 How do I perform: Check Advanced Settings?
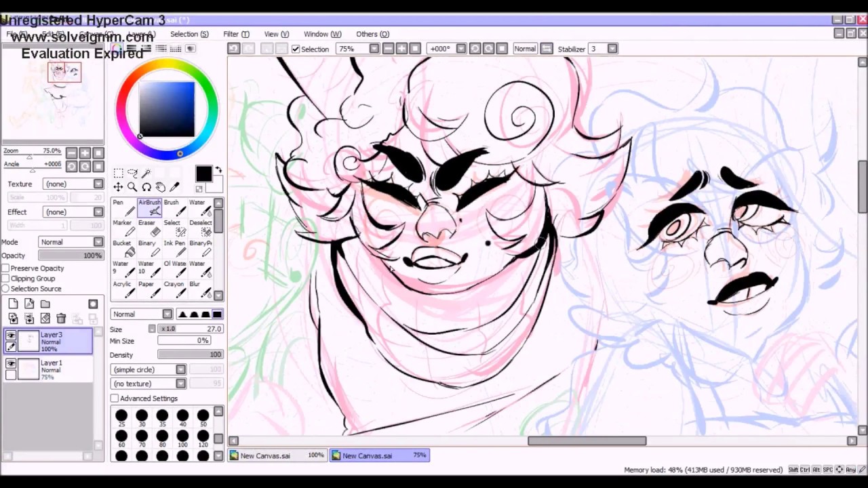click(x=115, y=399)
